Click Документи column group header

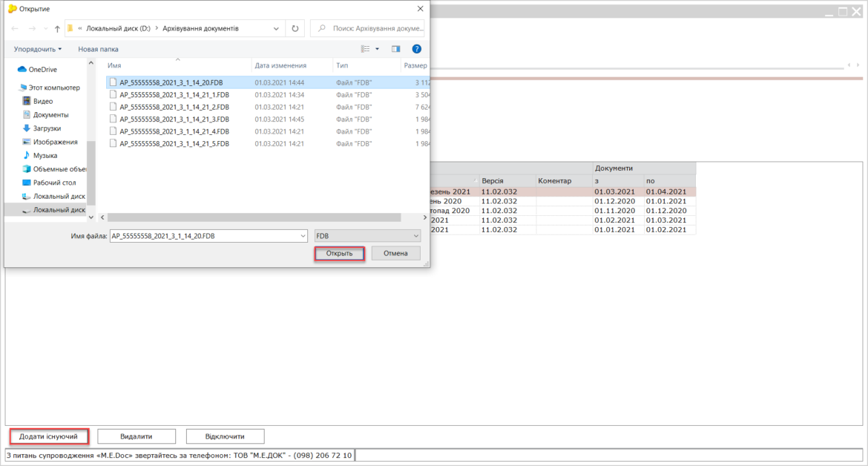[x=644, y=168]
